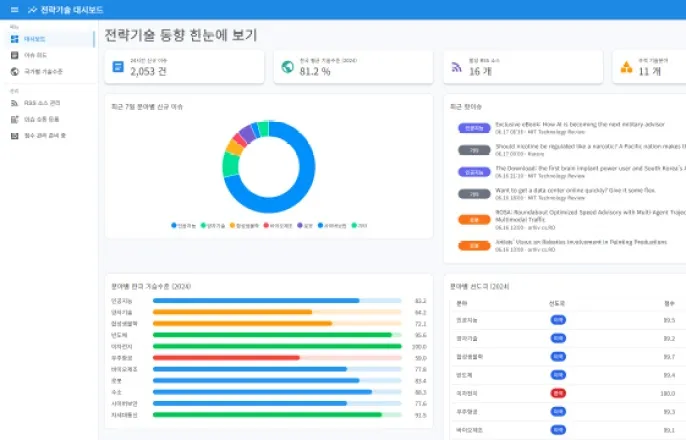The height and width of the screenshot is (440, 686).
Task: Click the last sidebar item's score icon
Action: (14, 136)
